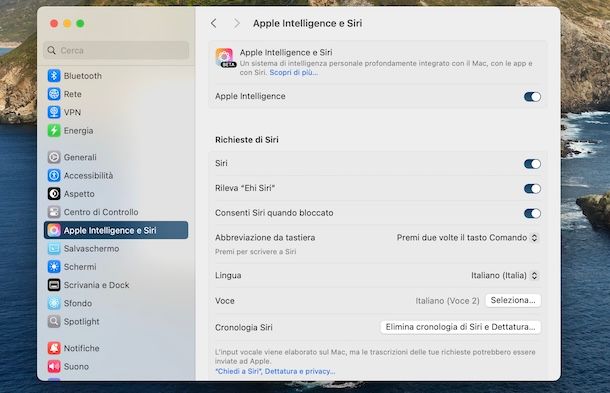Click the VPN icon in sidebar

coord(54,112)
